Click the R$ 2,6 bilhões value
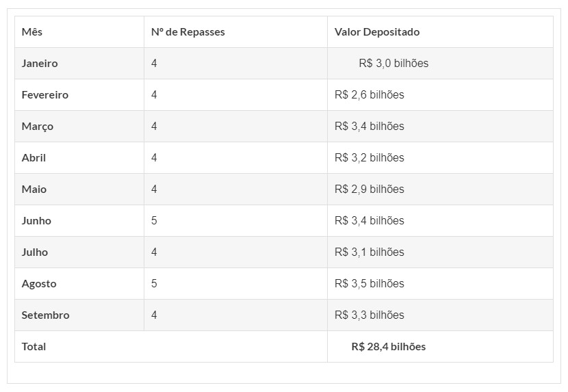The height and width of the screenshot is (392, 568). point(369,95)
